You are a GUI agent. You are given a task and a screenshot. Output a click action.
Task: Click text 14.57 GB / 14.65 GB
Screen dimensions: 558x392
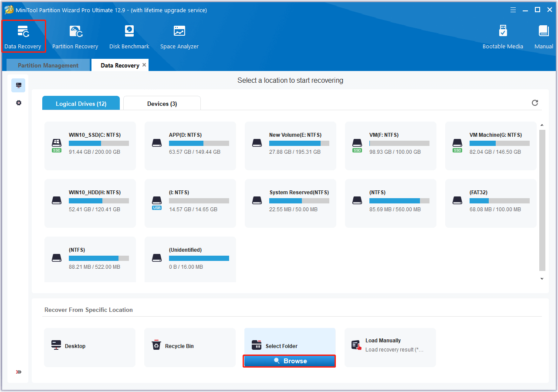[x=193, y=210]
